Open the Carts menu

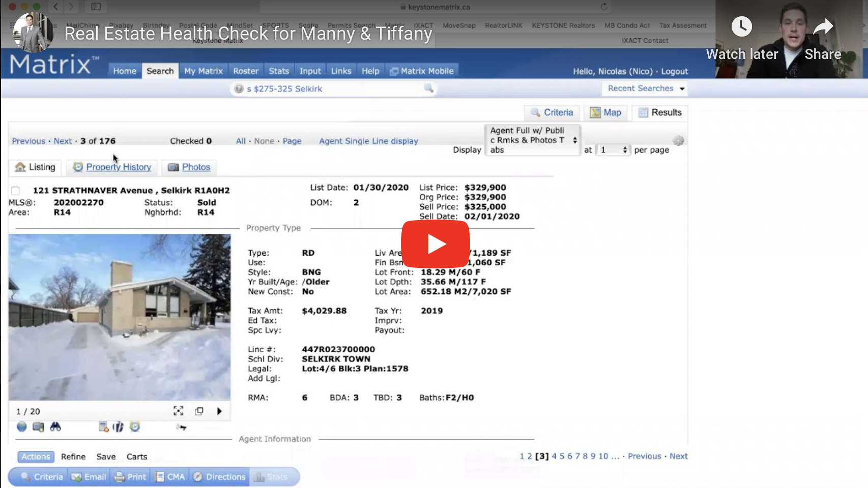tap(137, 456)
